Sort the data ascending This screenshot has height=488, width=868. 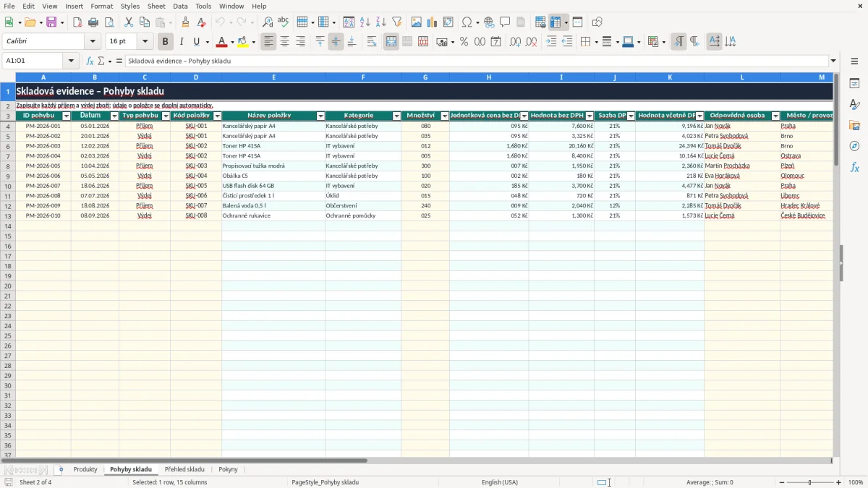tap(365, 22)
